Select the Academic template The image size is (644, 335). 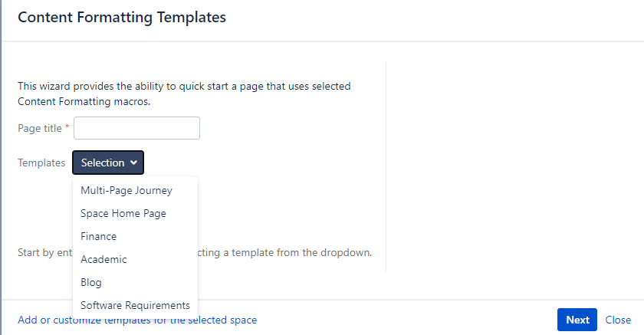[103, 259]
